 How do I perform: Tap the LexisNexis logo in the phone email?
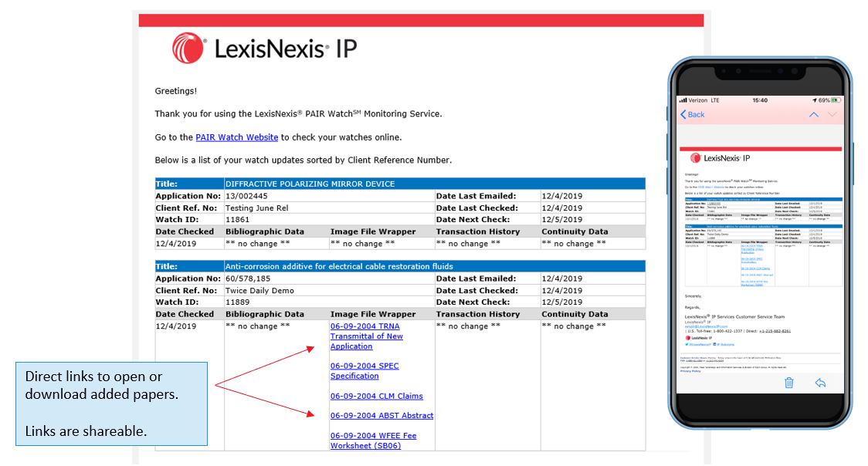tap(721, 158)
